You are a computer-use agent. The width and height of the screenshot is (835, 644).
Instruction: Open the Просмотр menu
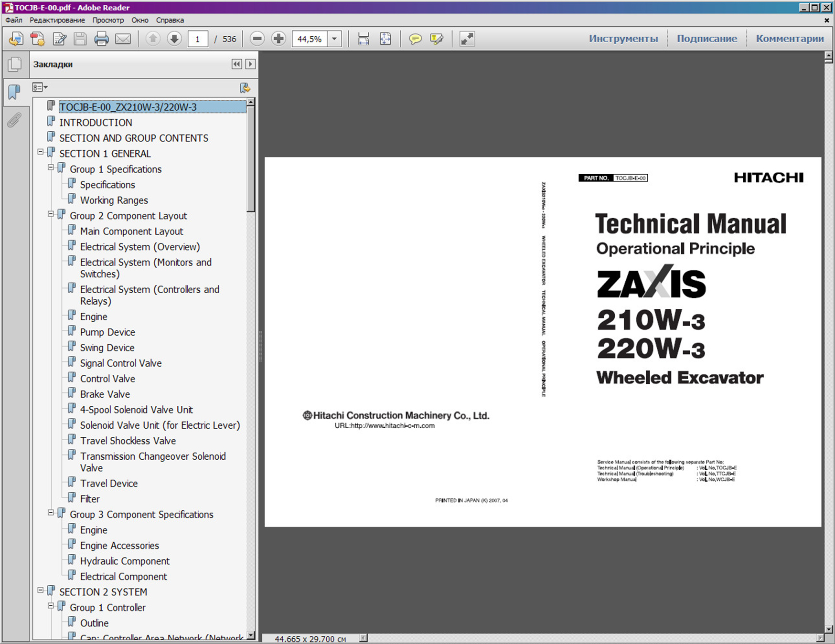(x=108, y=20)
